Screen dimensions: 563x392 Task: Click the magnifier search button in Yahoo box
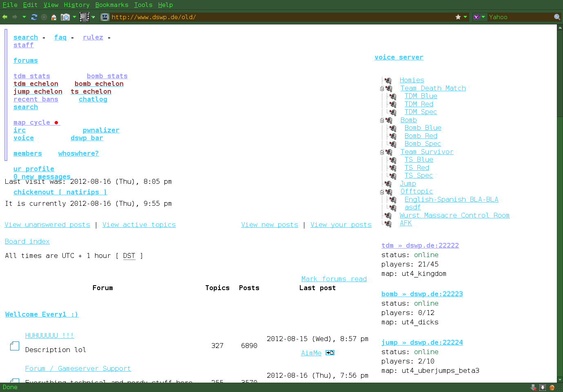point(557,17)
